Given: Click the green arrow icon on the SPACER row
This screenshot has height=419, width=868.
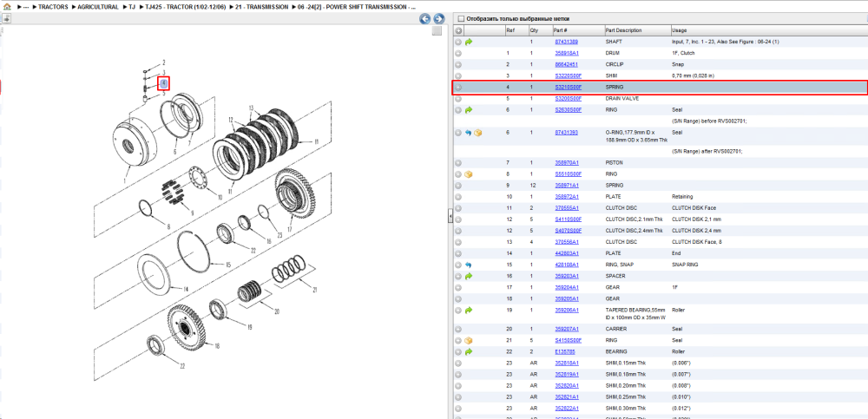Looking at the screenshot, I should 469,276.
